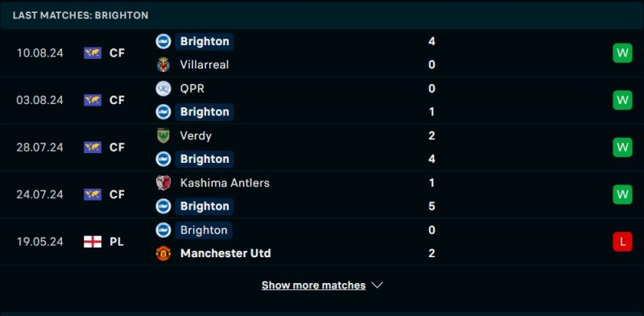Open the Show more matches link
The width and height of the screenshot is (644, 316).
point(313,285)
